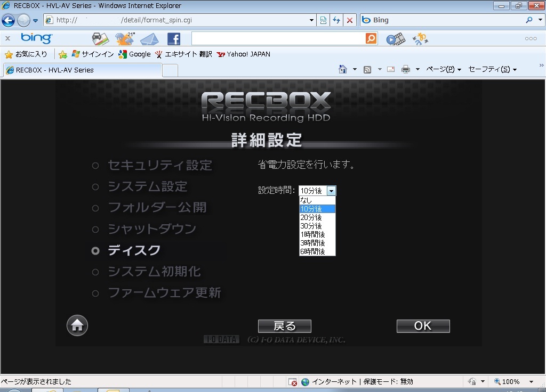Select the セキュリティ設定 menu option
Screen dimensions: 546x392
coord(159,165)
